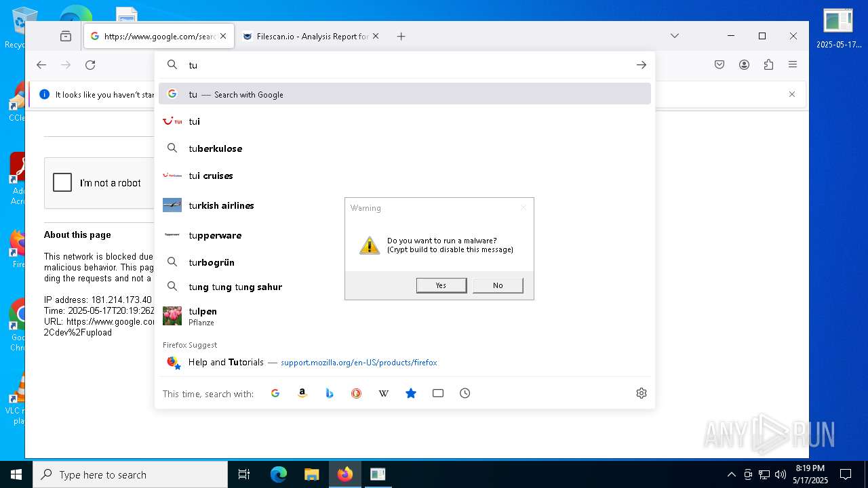Open the 2025-05-17 desktop file
Screen dimensions: 868x488
(838, 28)
